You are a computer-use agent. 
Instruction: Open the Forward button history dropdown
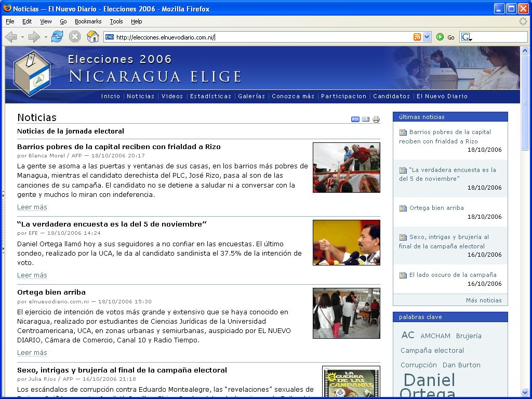coord(46,37)
